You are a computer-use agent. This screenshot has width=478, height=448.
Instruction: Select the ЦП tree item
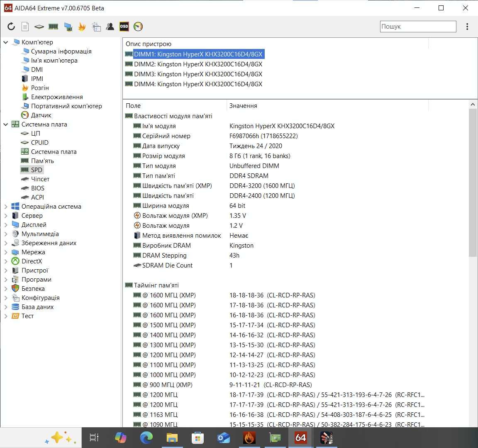tap(36, 134)
